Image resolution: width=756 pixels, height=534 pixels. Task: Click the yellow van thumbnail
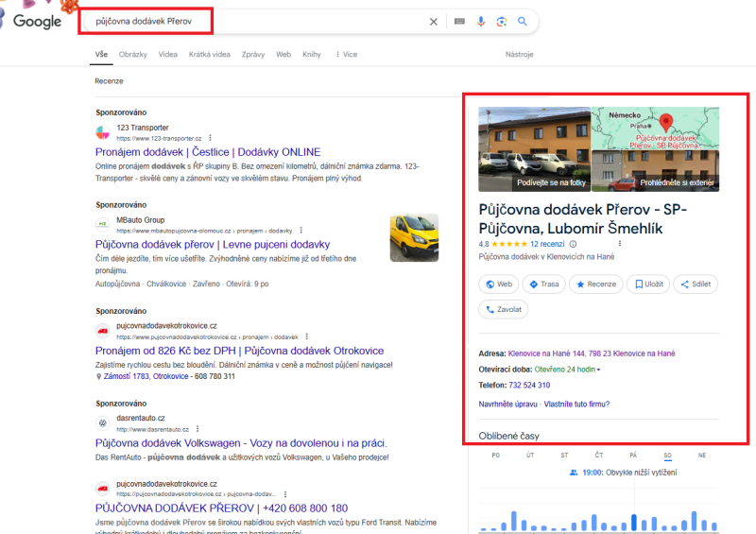click(414, 238)
